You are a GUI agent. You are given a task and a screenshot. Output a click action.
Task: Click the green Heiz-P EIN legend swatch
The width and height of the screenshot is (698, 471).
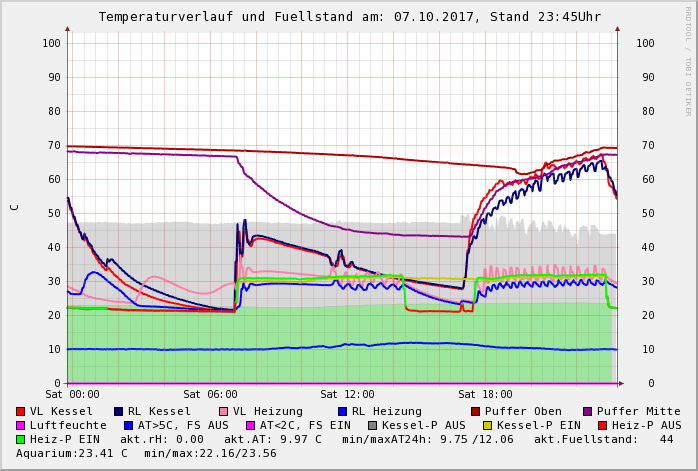tap(21, 439)
